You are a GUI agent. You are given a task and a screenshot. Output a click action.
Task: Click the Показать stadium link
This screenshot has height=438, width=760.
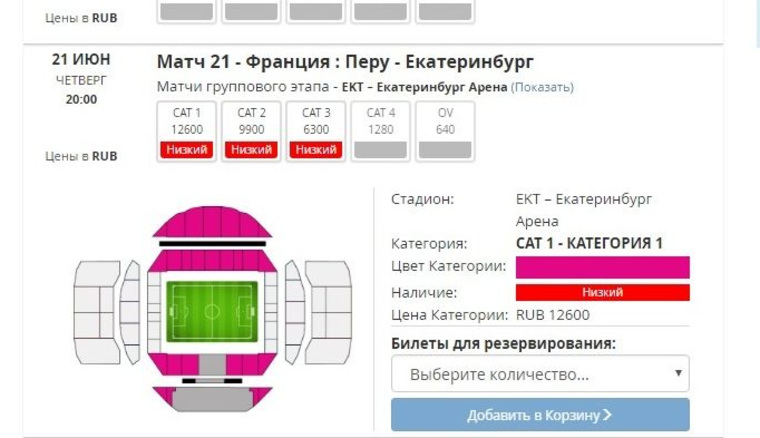click(x=542, y=87)
